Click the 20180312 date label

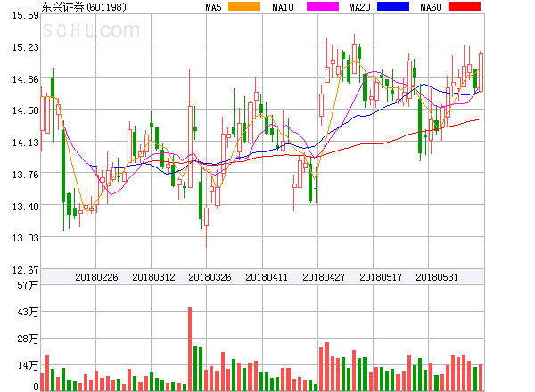click(x=153, y=277)
